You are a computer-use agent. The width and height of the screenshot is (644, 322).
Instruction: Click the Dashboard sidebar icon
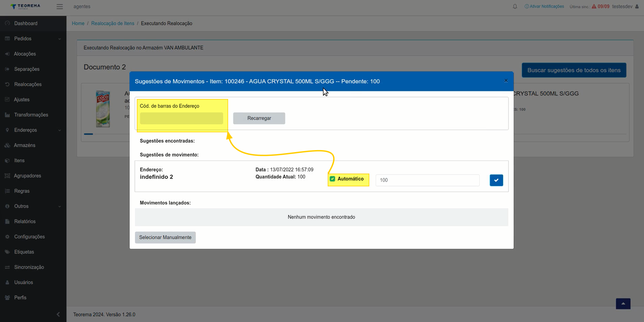coord(7,23)
